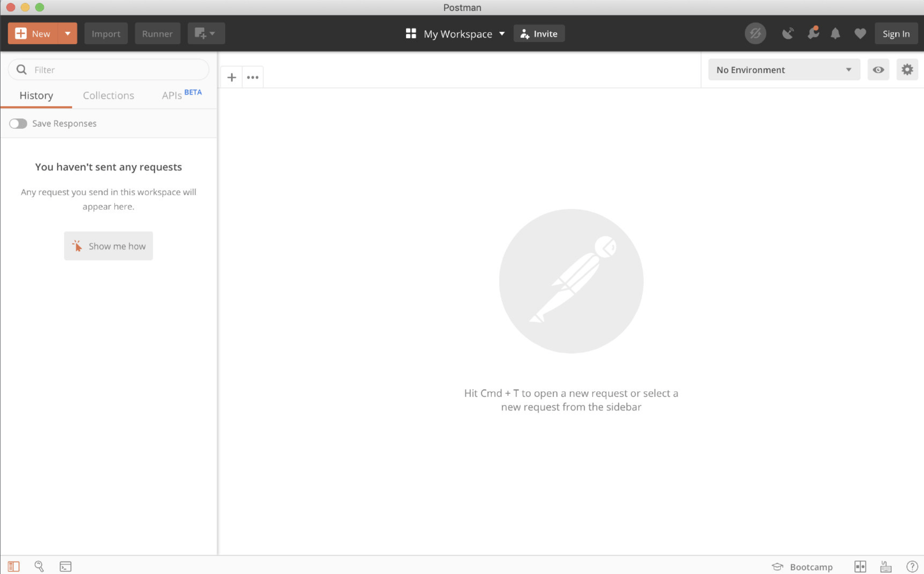Click the sync status offline icon
Viewport: 924px width, 574px height.
(x=755, y=33)
